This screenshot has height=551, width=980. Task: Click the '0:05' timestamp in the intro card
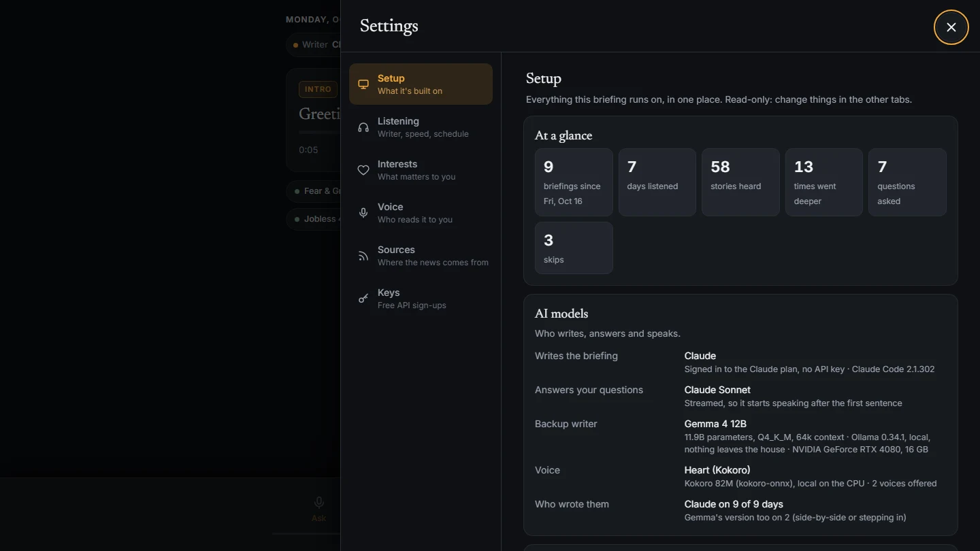pyautogui.click(x=308, y=150)
